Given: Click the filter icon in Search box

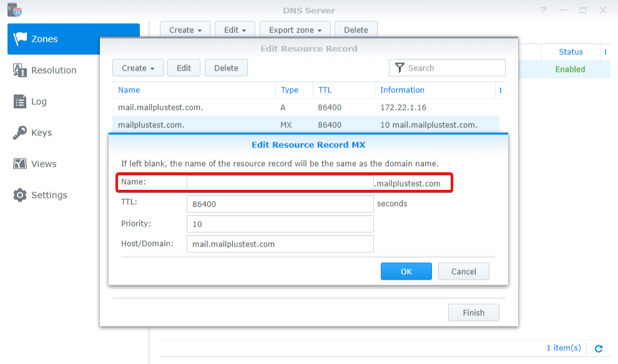Looking at the screenshot, I should [400, 67].
